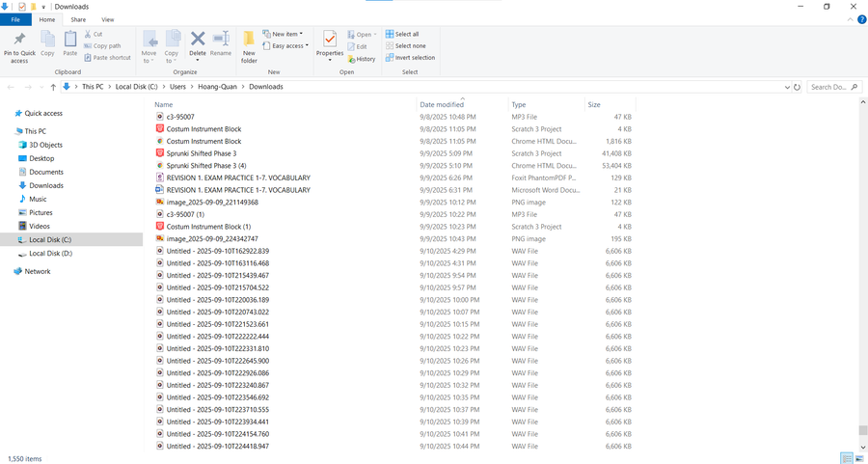868x464 pixels.
Task: Click the Back navigation arrow
Action: click(11, 87)
